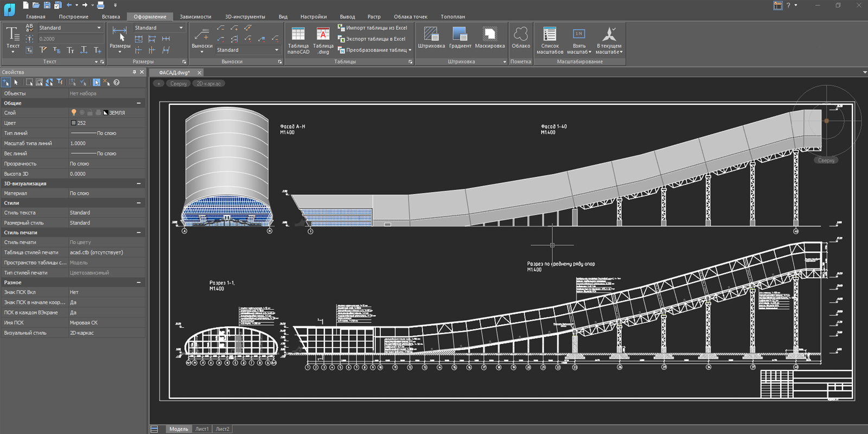Select the Градиент fill tool
Image resolution: width=868 pixels, height=434 pixels.
click(460, 37)
